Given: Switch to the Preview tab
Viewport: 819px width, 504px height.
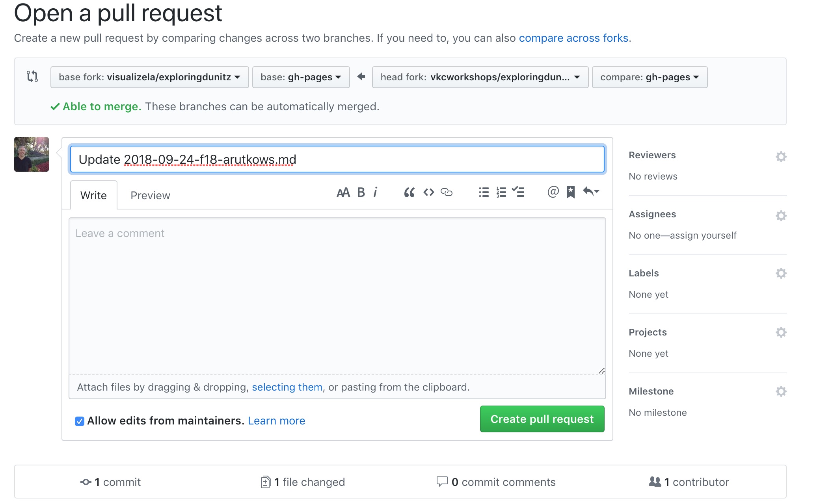Looking at the screenshot, I should click(x=150, y=195).
